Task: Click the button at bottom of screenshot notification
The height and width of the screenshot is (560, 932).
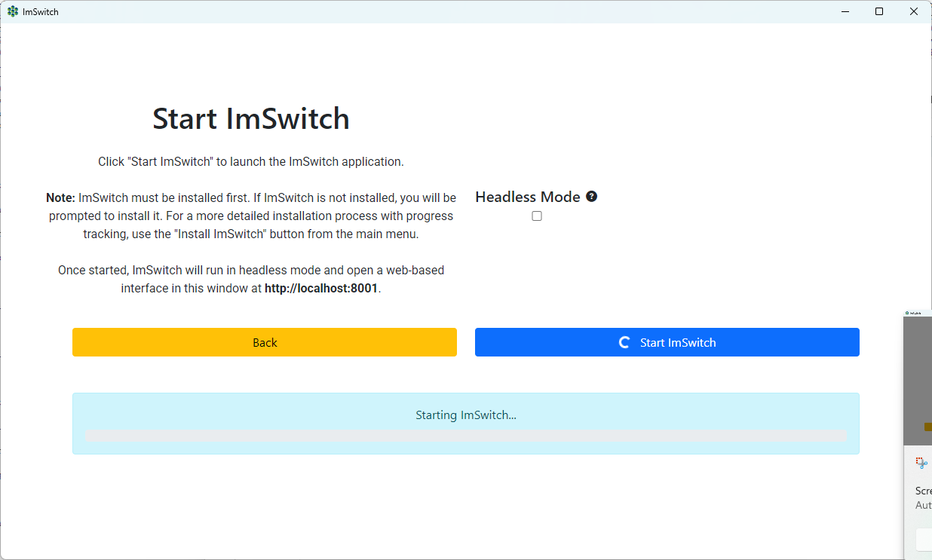Action: [x=924, y=540]
